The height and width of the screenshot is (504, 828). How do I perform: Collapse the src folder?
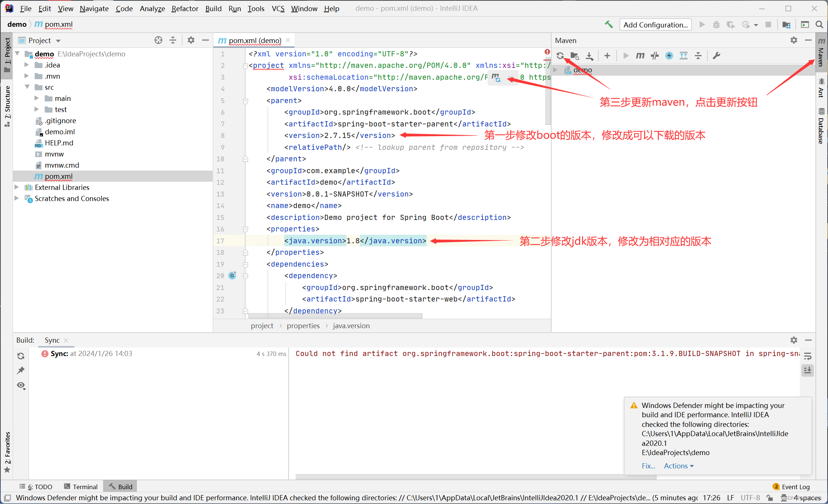(x=27, y=87)
